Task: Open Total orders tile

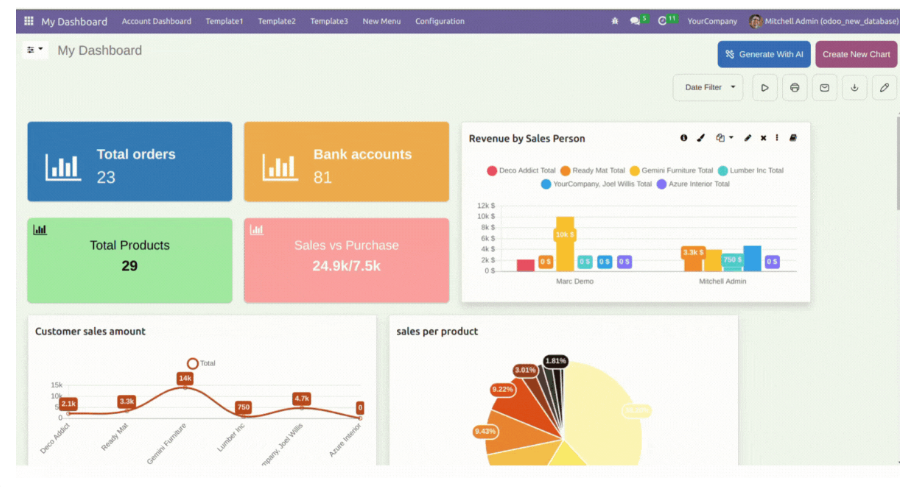Action: (x=129, y=161)
